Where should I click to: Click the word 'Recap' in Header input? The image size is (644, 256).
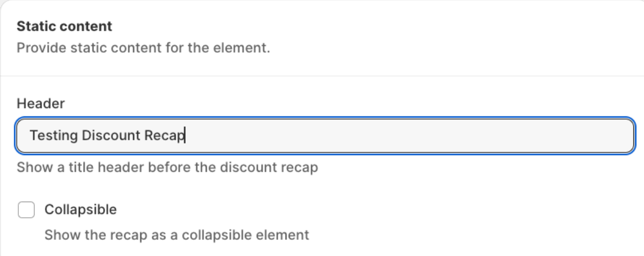click(164, 135)
